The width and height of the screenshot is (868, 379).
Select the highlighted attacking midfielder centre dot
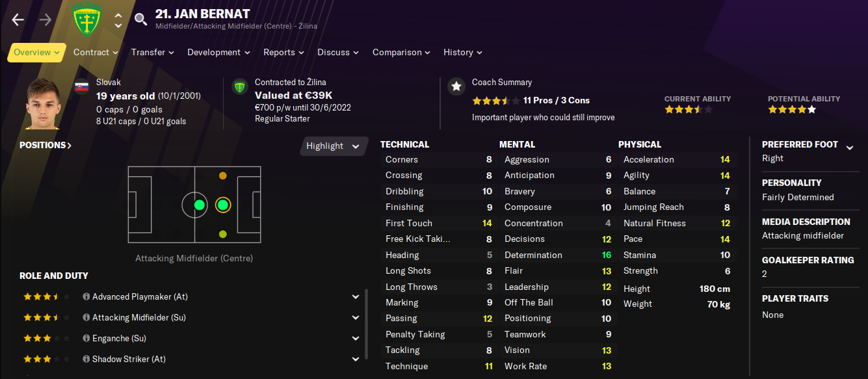point(223,205)
